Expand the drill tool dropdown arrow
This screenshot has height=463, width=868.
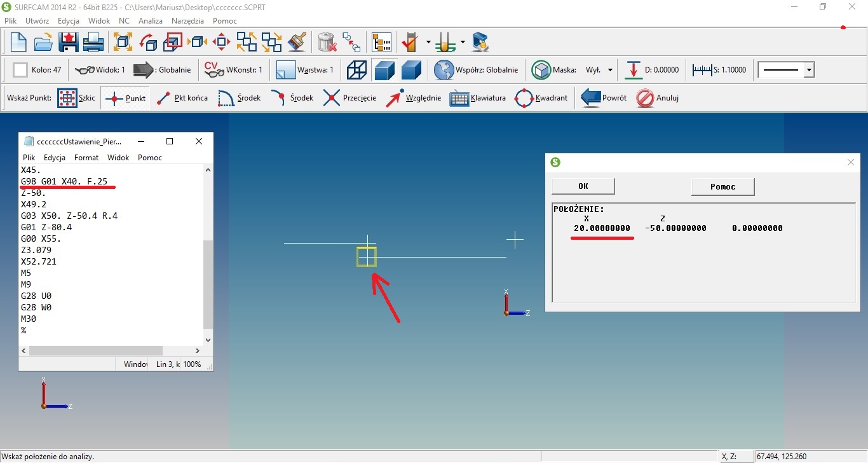(463, 43)
